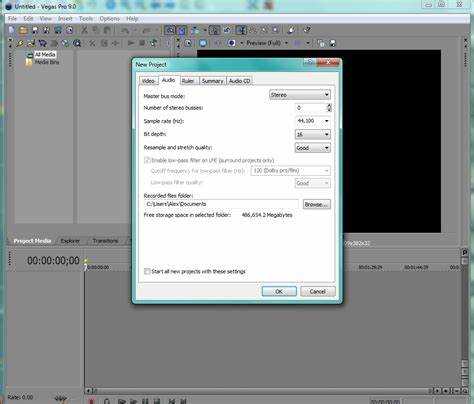The width and height of the screenshot is (474, 404).
Task: Open the Sample rate dropdown
Action: point(313,121)
